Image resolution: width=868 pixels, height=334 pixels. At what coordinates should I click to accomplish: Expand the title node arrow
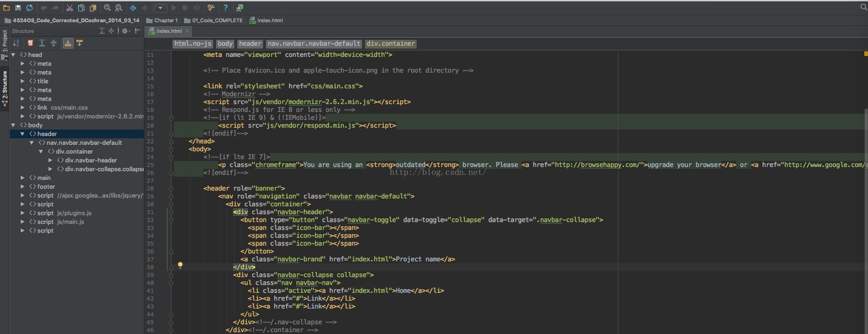[x=22, y=81]
